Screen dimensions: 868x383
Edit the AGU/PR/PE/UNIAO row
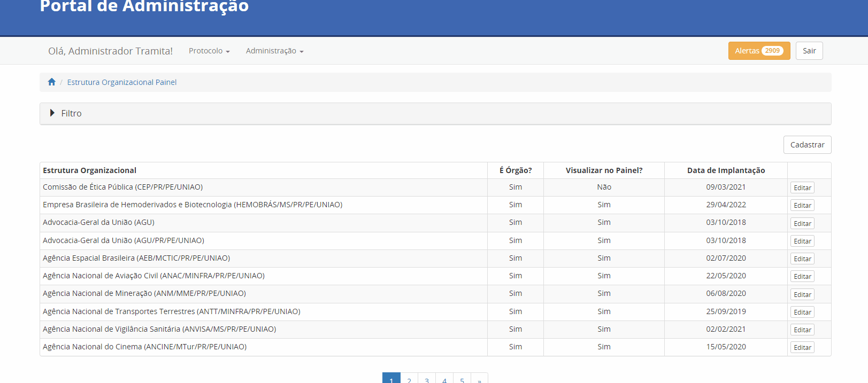tap(802, 241)
